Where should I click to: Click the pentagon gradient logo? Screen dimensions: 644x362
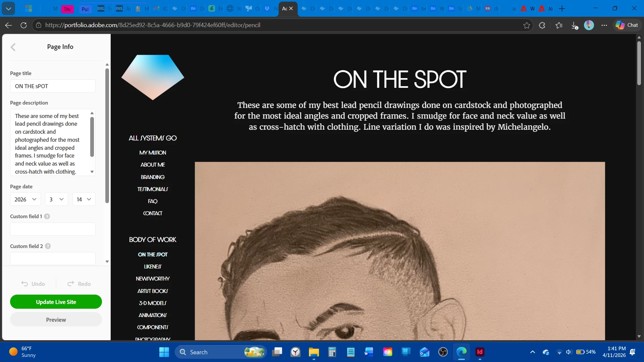pyautogui.click(x=153, y=77)
